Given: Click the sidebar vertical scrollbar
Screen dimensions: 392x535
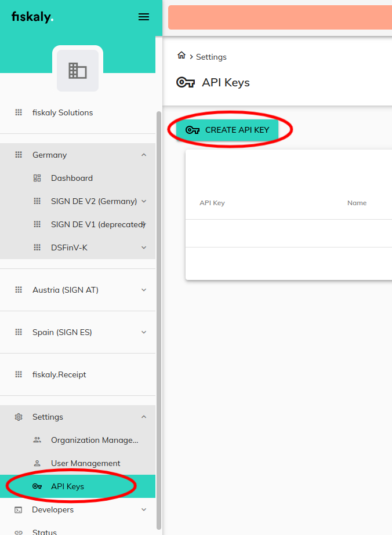Looking at the screenshot, I should pyautogui.click(x=159, y=319).
